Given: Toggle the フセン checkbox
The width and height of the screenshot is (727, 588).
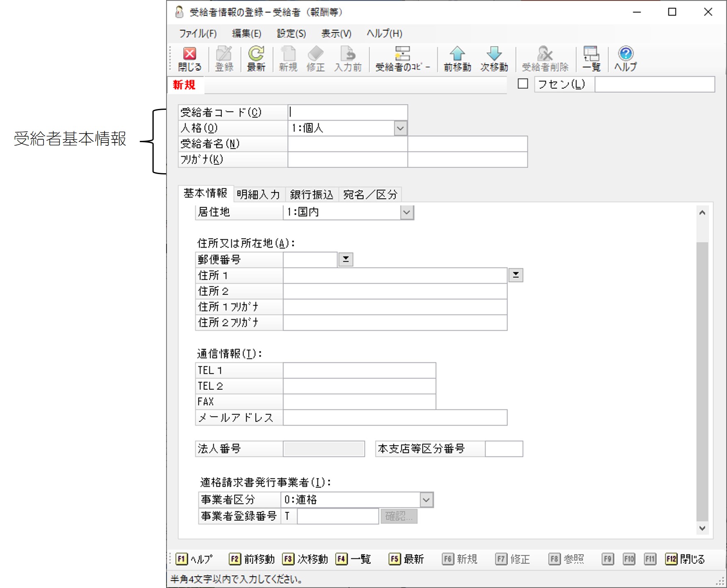Looking at the screenshot, I should 523,84.
